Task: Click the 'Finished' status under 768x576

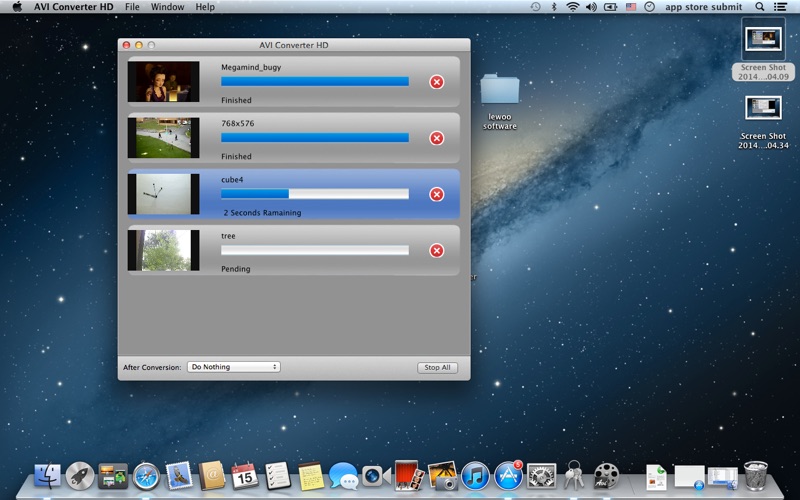Action: 236,157
